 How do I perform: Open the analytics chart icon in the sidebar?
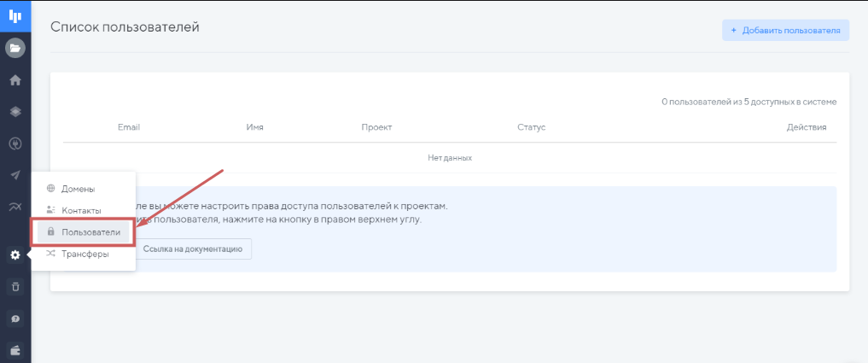[15, 207]
